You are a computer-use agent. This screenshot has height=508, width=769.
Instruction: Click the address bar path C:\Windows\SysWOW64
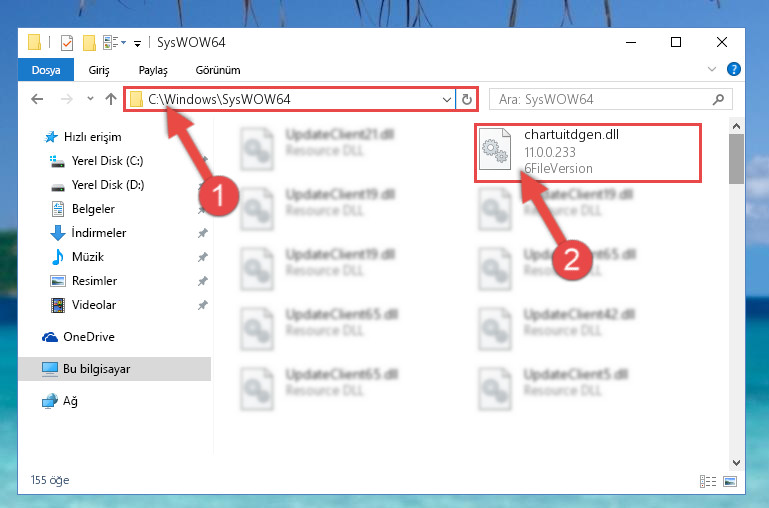(219, 99)
